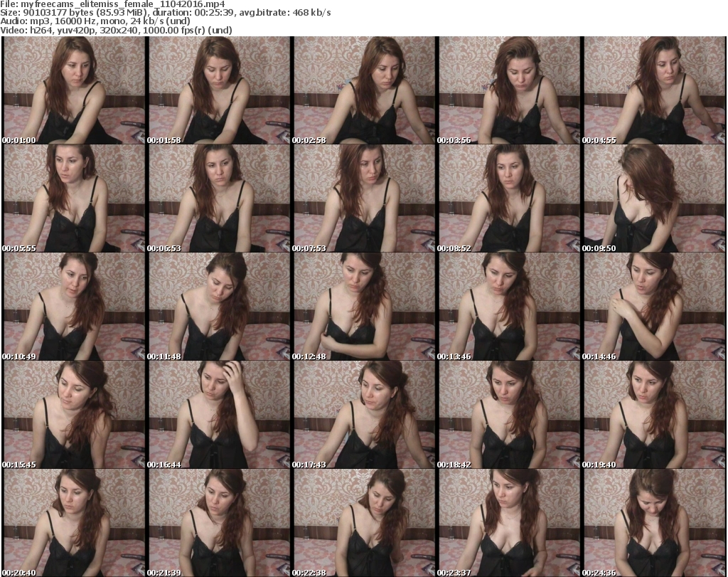Viewport: 728px width, 577px height.
Task: Open the thumbnail stamped 00:22:38
Action: coord(365,523)
